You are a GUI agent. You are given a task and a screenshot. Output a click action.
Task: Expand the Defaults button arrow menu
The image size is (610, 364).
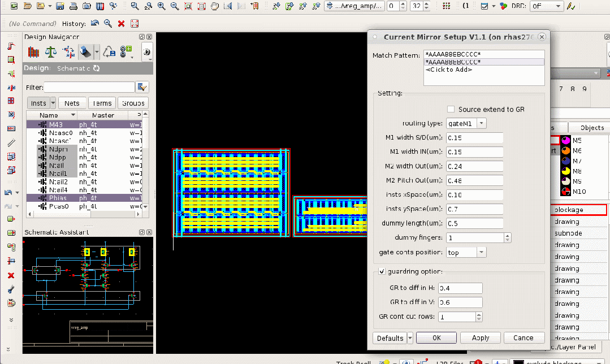(x=410, y=338)
